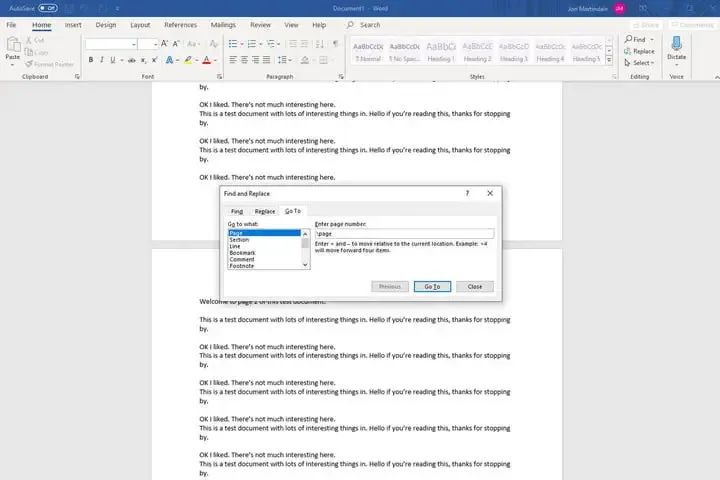Switch to the Review ribbon tab

click(260, 25)
